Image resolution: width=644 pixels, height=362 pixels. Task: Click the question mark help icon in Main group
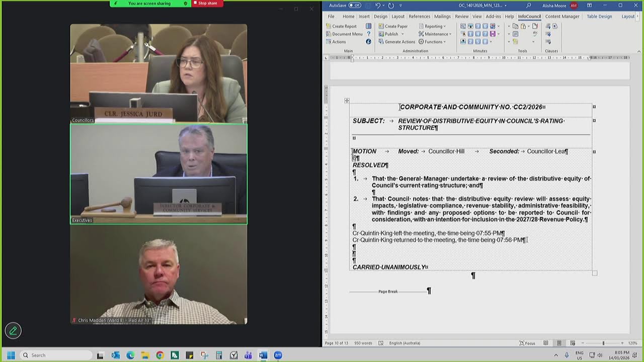pyautogui.click(x=368, y=34)
